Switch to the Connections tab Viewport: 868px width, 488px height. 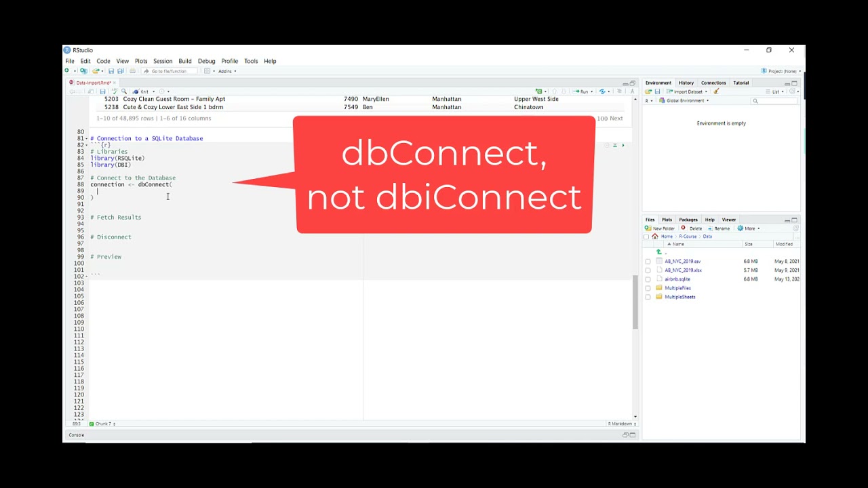click(x=713, y=83)
